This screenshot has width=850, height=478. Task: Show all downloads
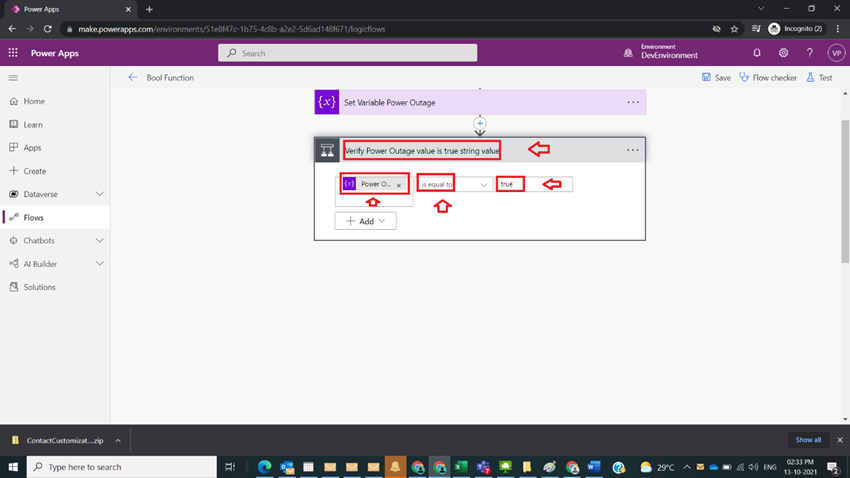pyautogui.click(x=808, y=440)
